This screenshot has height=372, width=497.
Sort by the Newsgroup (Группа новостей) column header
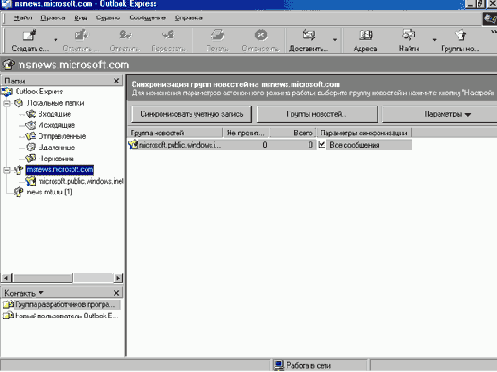(x=175, y=133)
